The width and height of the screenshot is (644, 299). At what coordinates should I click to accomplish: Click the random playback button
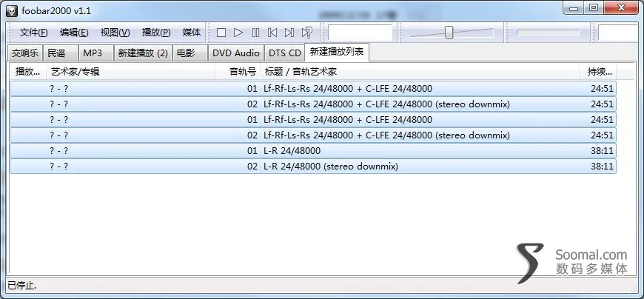(x=306, y=33)
